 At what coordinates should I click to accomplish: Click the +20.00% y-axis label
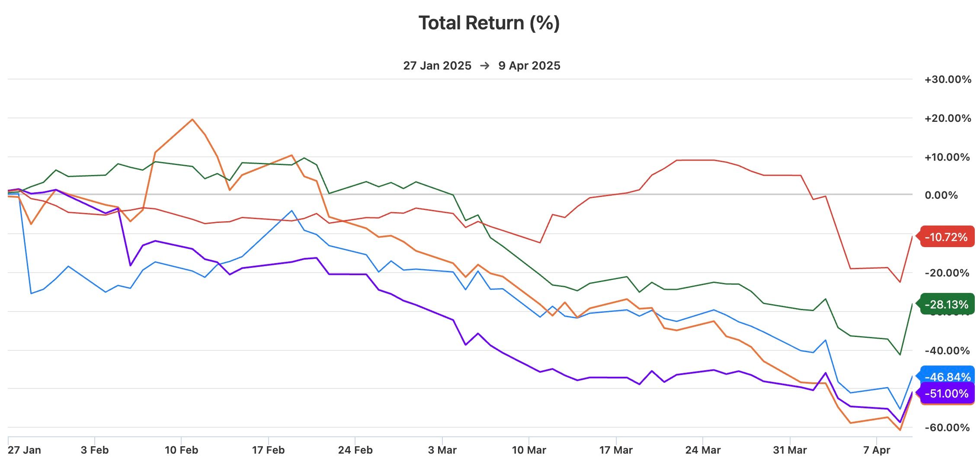[x=948, y=118]
